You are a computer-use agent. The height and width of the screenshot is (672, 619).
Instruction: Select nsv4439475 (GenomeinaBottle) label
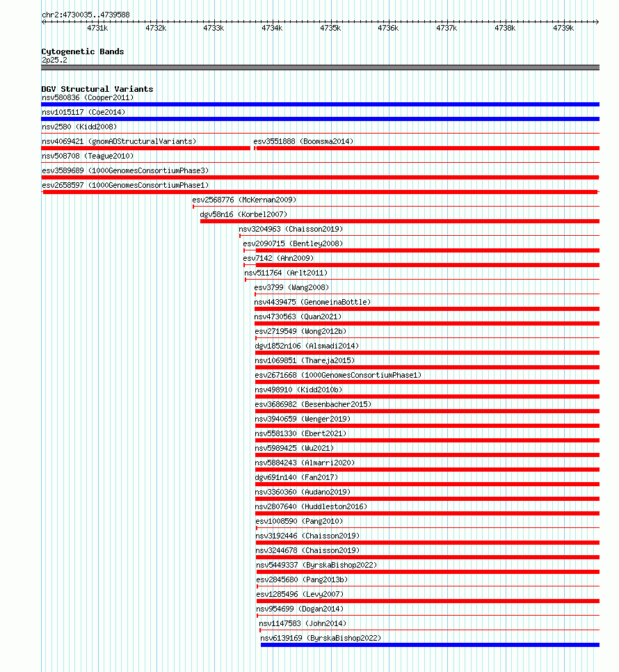pyautogui.click(x=313, y=302)
